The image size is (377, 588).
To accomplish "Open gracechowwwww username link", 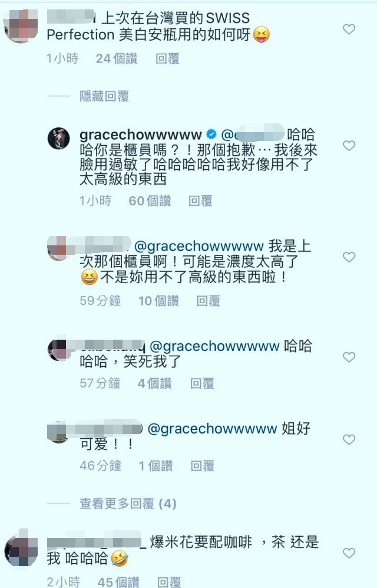I will click(141, 134).
